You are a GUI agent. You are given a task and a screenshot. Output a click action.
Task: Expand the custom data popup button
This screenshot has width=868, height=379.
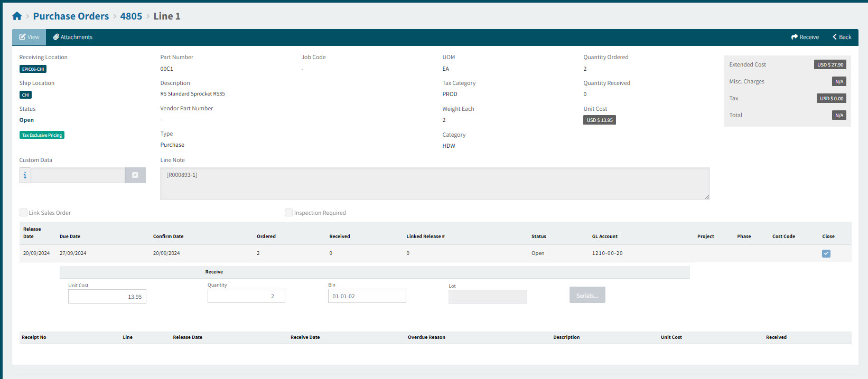click(135, 175)
